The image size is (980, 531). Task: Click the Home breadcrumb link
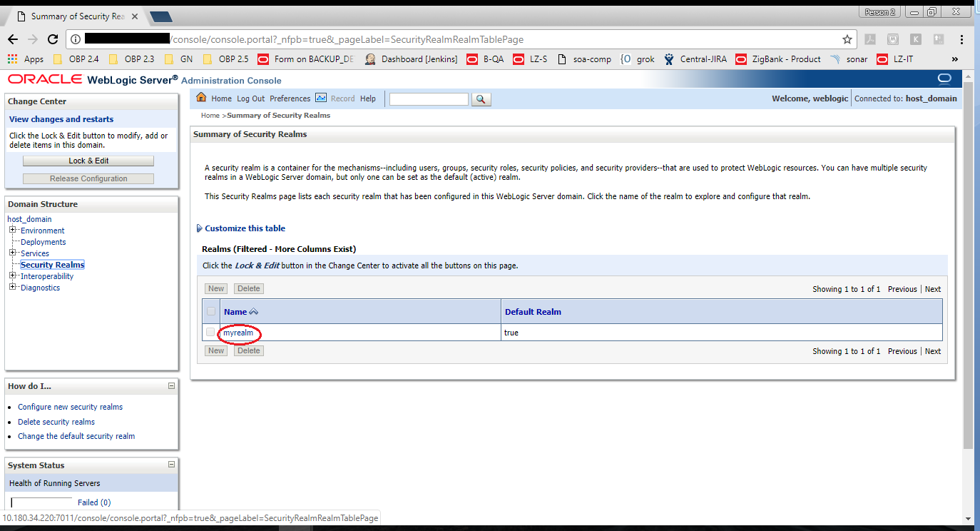210,115
